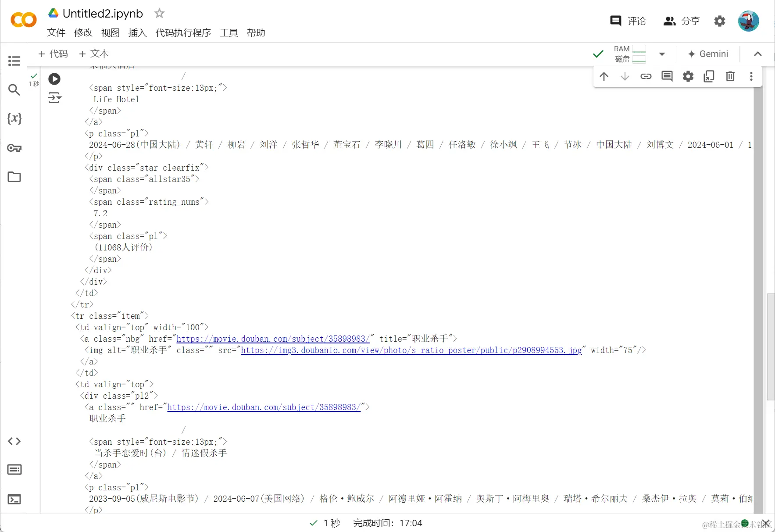The image size is (775, 532).
Task: Open the secrets key panel
Action: 14,148
